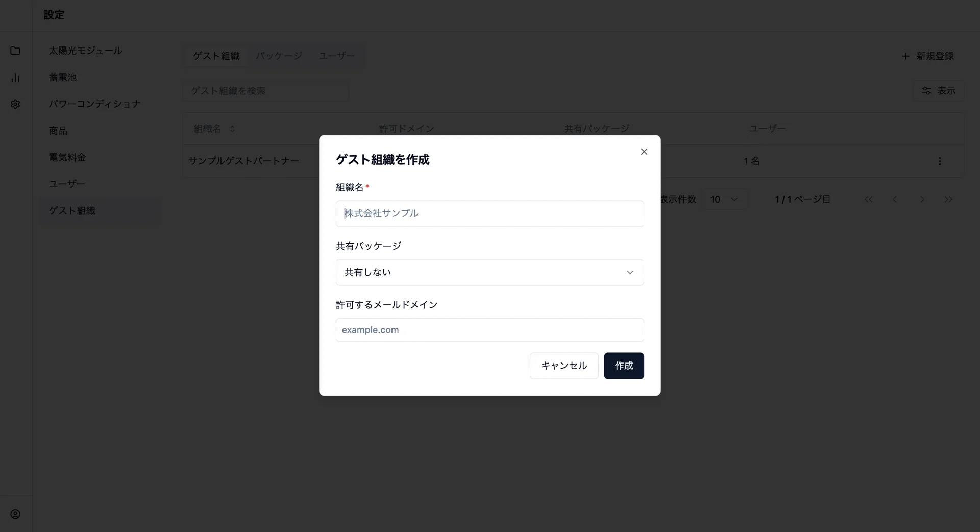Open the 表示件数 dropdown showing 10
980x532 pixels.
725,199
